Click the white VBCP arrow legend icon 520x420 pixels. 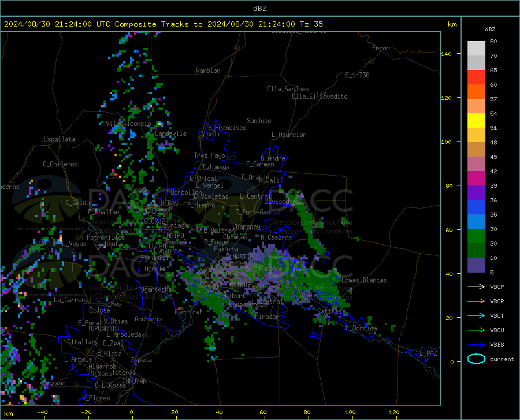[476, 287]
